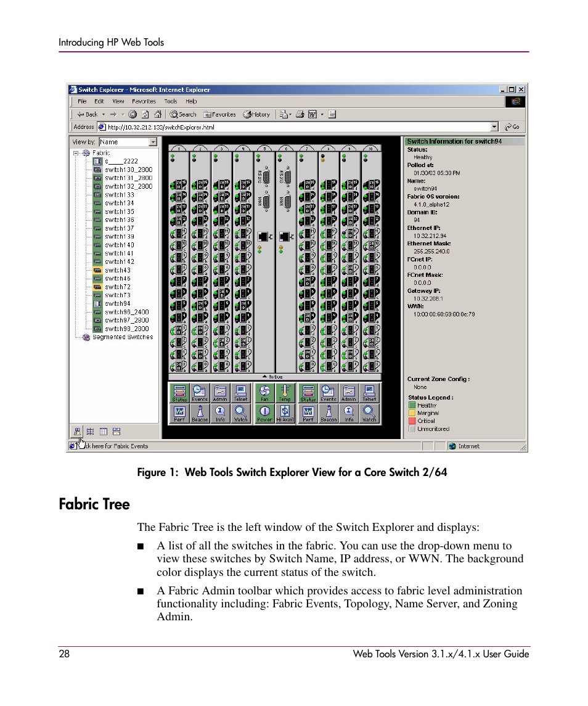Collapse the Fabric tree node
This screenshot has height=706, width=588.
click(x=76, y=153)
